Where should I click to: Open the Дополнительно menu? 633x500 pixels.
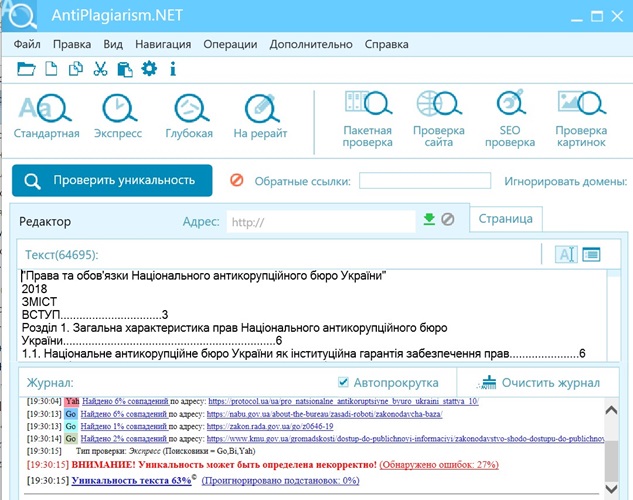coord(311,44)
